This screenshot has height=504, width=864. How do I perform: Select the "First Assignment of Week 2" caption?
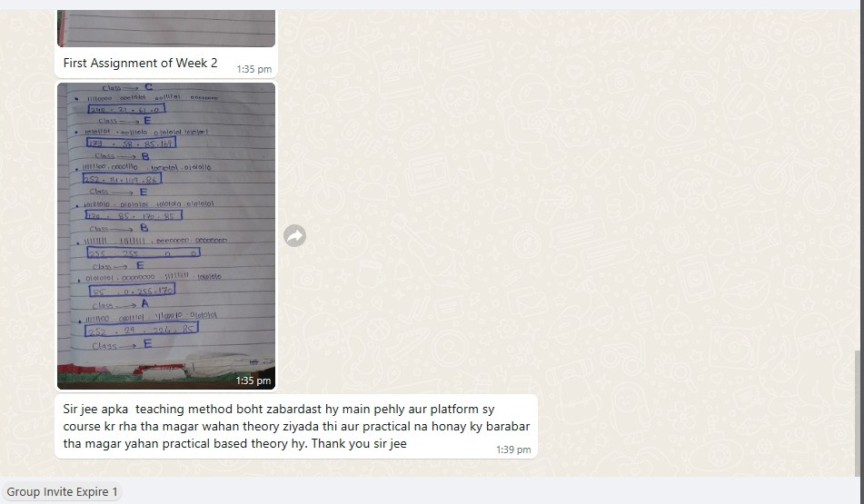tap(141, 63)
